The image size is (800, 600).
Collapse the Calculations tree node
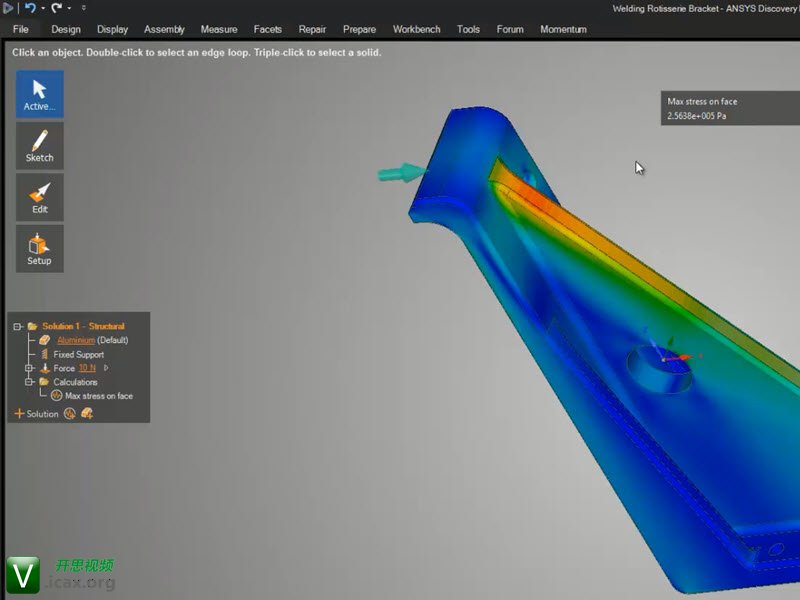click(30, 382)
